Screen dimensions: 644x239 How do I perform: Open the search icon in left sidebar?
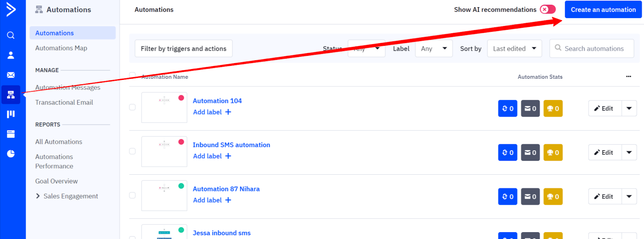point(11,35)
